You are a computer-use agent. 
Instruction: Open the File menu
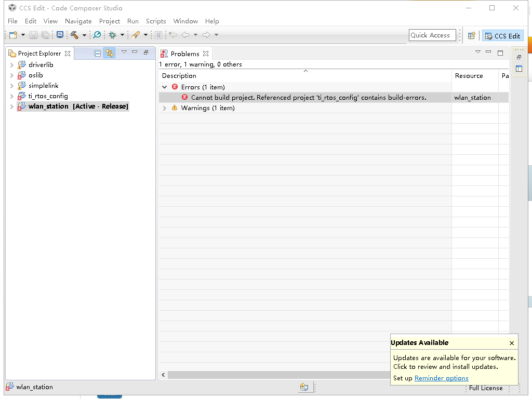tap(12, 21)
